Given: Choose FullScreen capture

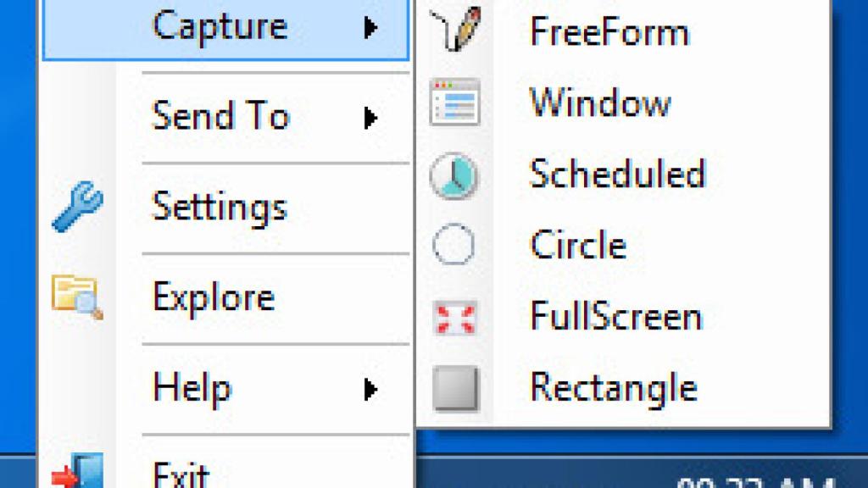Looking at the screenshot, I should point(615,317).
